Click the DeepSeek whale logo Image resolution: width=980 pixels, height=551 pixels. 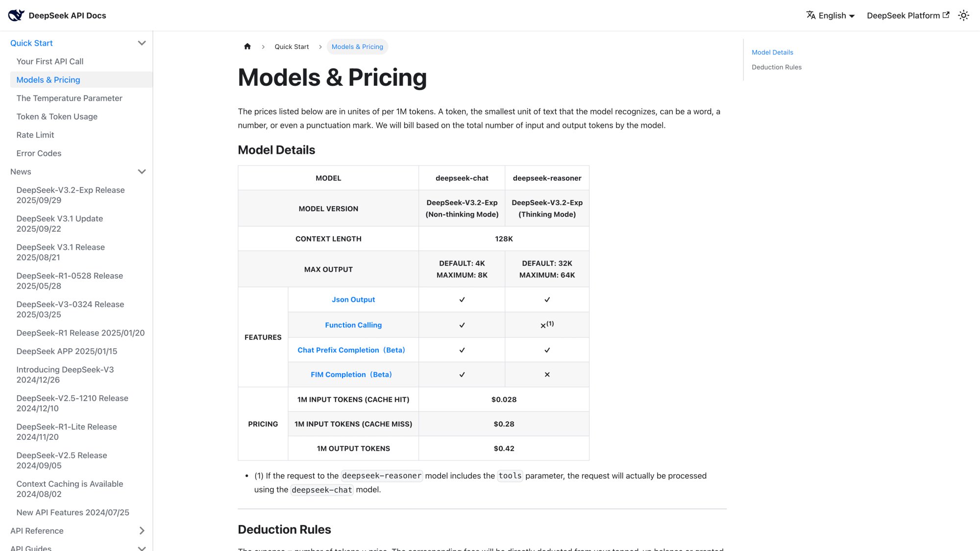(16, 15)
